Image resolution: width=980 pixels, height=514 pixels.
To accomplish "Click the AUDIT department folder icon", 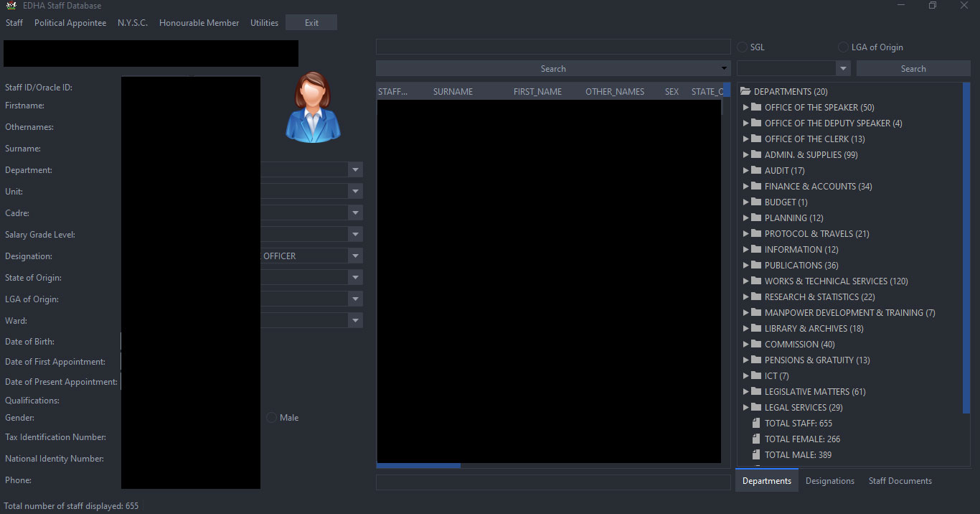I will pyautogui.click(x=755, y=171).
